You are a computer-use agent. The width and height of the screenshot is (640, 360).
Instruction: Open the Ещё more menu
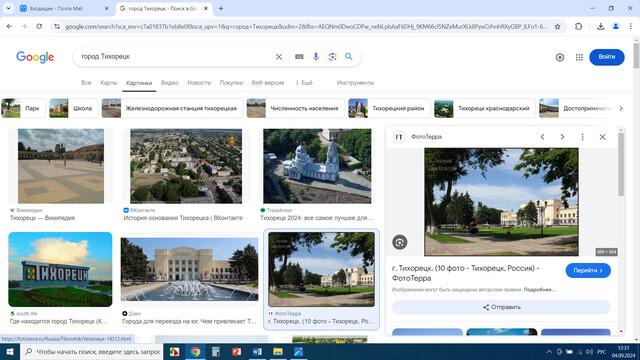[x=304, y=82]
